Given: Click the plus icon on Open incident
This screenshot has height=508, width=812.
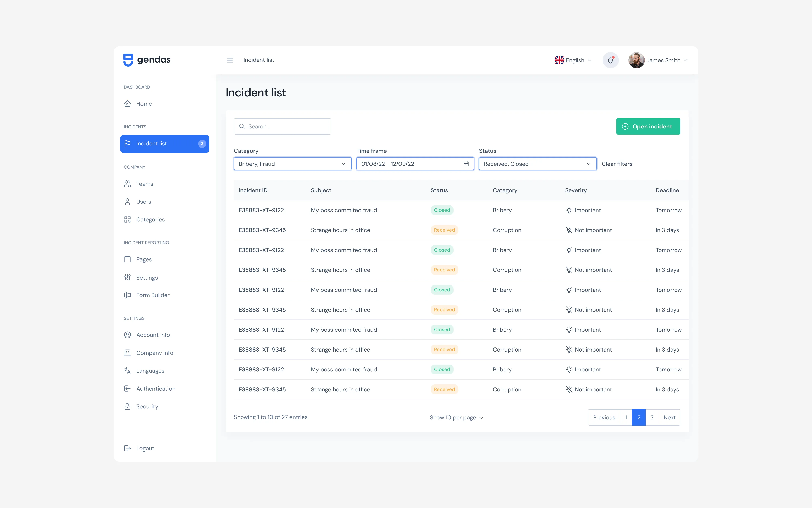Looking at the screenshot, I should (625, 126).
